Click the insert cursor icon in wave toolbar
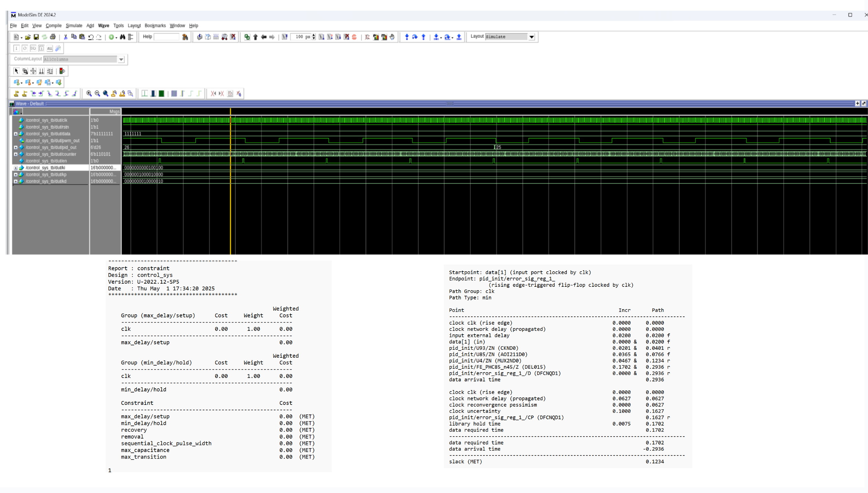Screen dimensions: 868x493 16,93
